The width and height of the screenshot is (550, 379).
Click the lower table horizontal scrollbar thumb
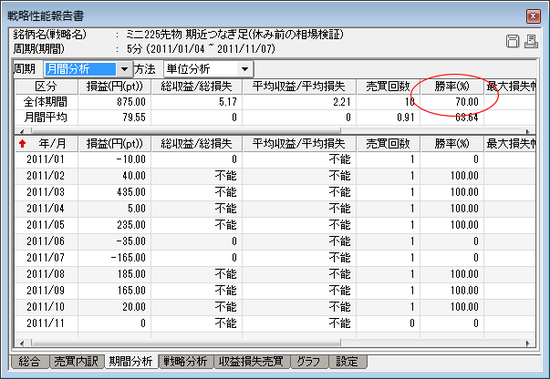pyautogui.click(x=186, y=343)
